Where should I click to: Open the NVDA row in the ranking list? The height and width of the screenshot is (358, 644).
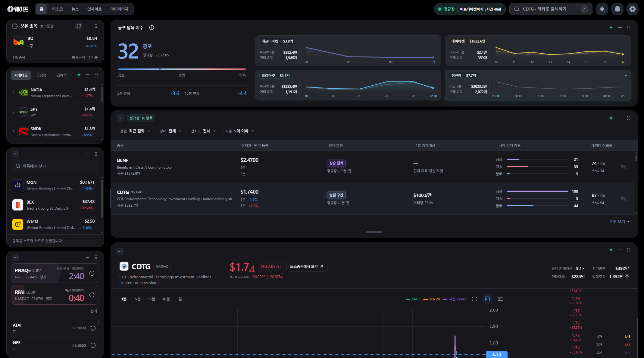[54, 93]
